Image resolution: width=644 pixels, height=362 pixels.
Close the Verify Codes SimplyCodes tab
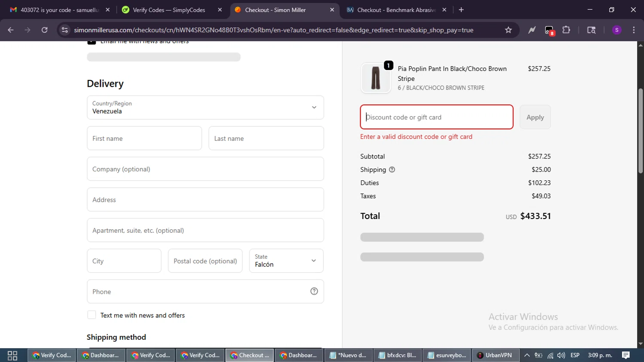pos(220,10)
